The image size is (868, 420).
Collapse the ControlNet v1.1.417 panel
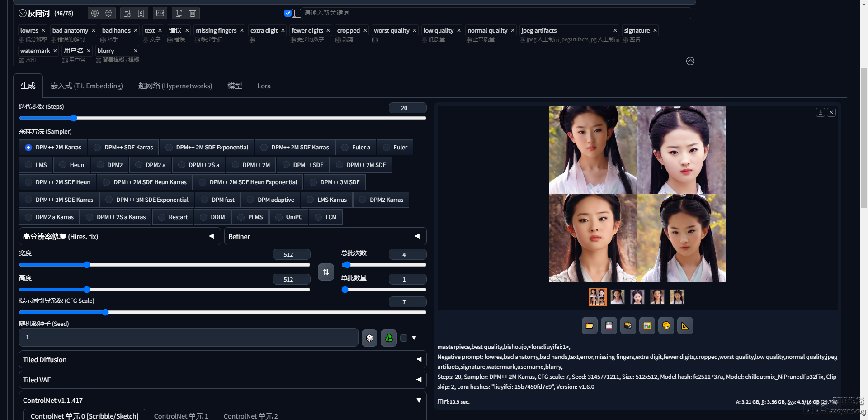tap(222, 400)
